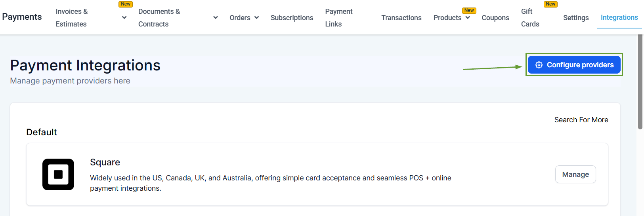Select the Gift Cards tab
The image size is (644, 216).
coord(530,18)
